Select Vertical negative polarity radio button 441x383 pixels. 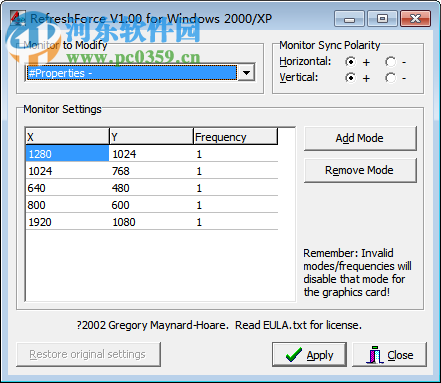pos(390,78)
